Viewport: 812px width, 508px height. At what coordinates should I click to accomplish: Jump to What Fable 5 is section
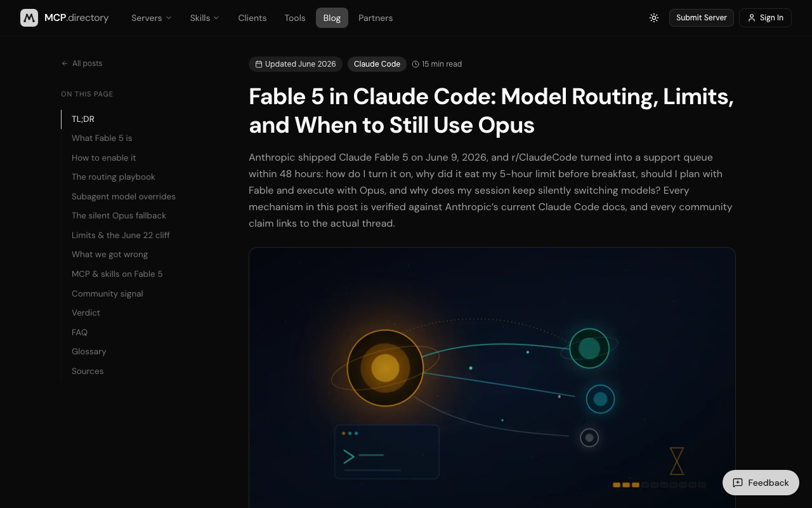coord(102,138)
